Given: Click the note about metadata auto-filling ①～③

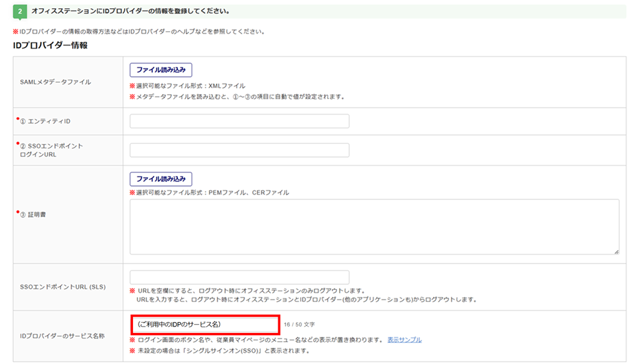Looking at the screenshot, I should [x=238, y=97].
